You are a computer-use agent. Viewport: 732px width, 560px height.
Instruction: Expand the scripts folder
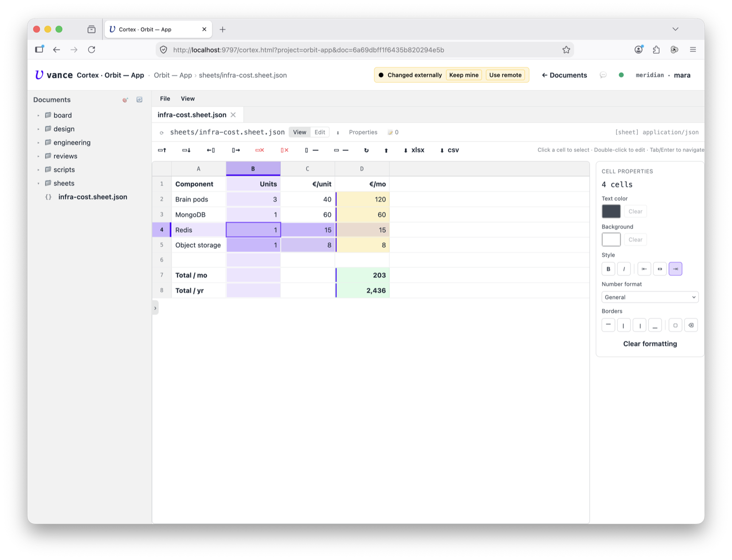[x=38, y=170]
